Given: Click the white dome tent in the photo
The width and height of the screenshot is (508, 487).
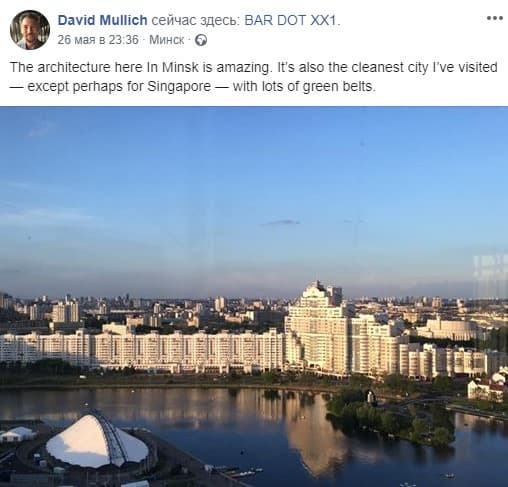Looking at the screenshot, I should click(x=97, y=440).
